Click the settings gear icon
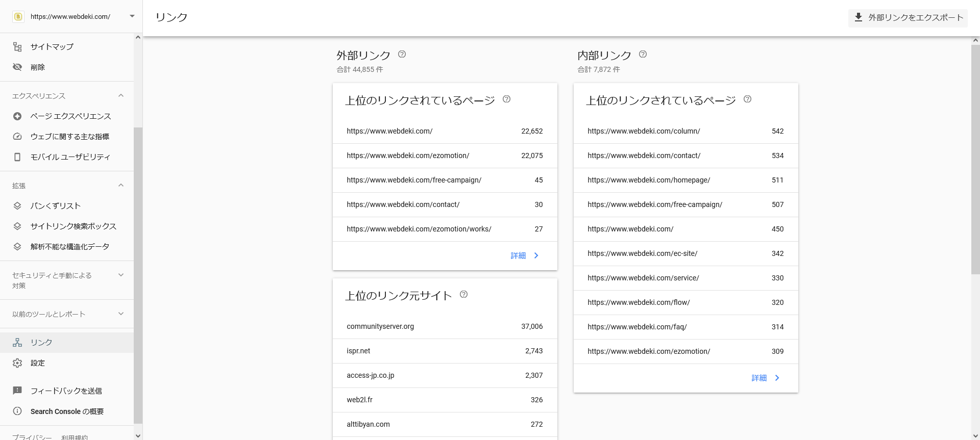The height and width of the screenshot is (440, 980). coord(17,363)
